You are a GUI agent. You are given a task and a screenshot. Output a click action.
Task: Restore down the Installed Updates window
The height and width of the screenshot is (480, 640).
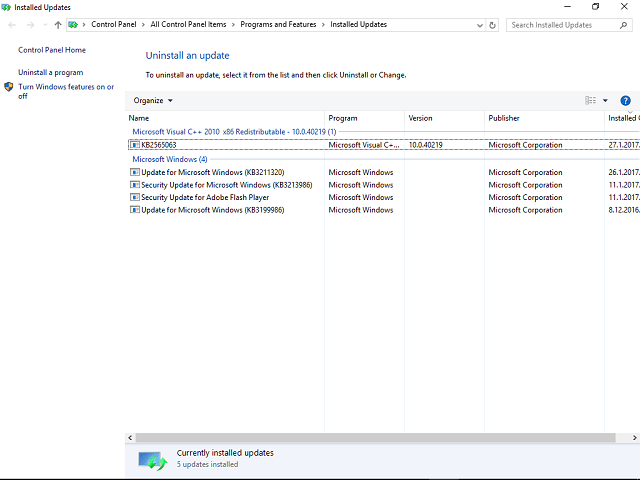pyautogui.click(x=596, y=7)
